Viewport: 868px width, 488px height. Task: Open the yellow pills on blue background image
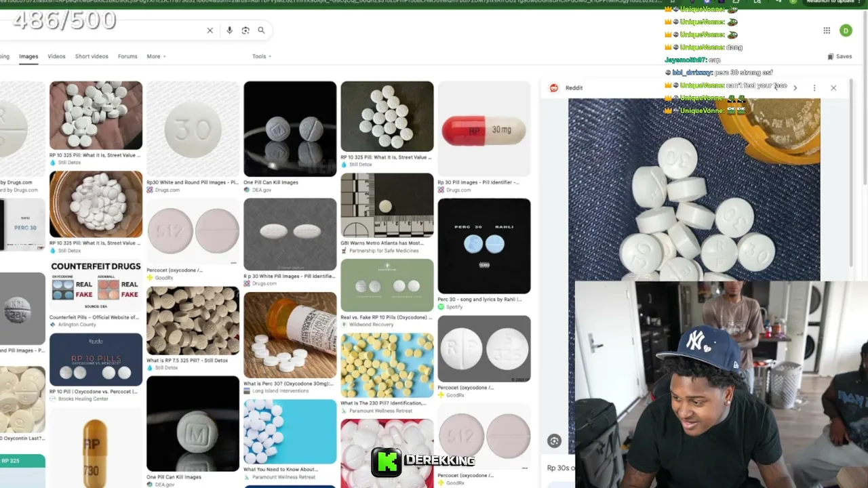point(387,365)
